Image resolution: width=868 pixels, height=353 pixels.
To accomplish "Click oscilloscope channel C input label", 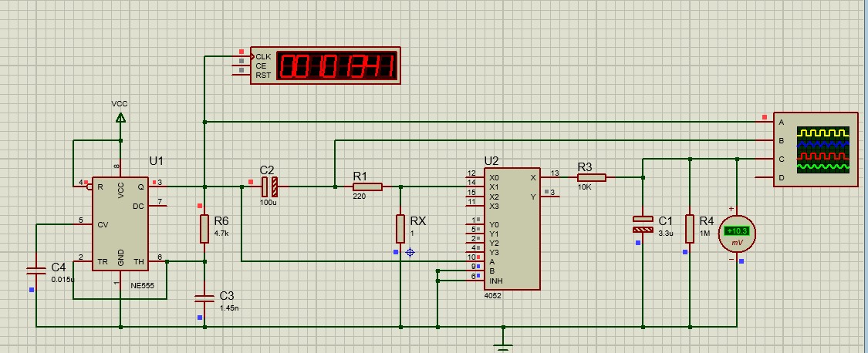I will (782, 160).
